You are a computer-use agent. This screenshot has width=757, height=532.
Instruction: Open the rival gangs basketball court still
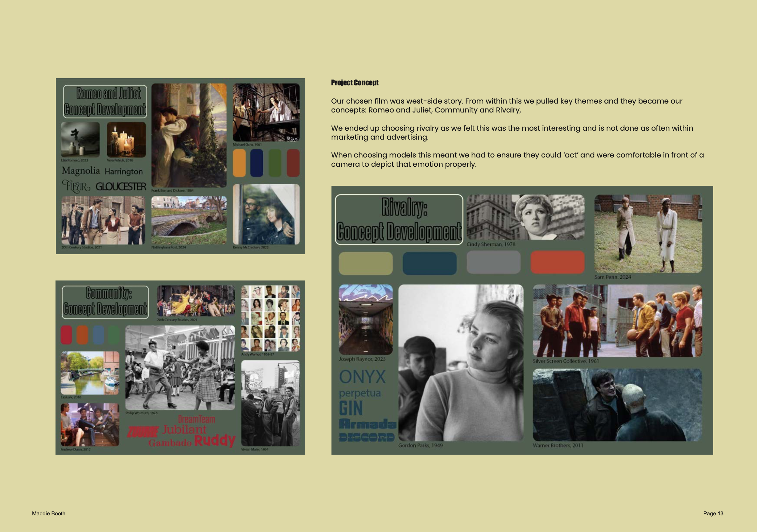[x=618, y=321]
